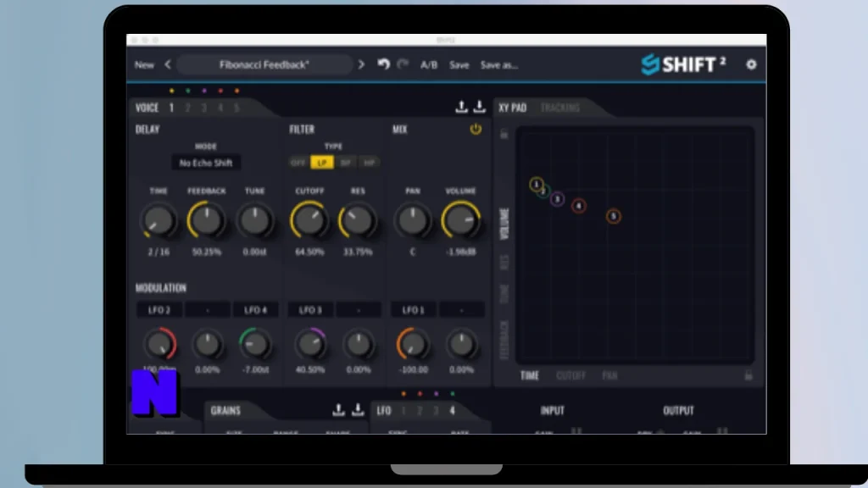The width and height of the screenshot is (868, 488).
Task: Set filter type to HP
Action: (x=370, y=163)
